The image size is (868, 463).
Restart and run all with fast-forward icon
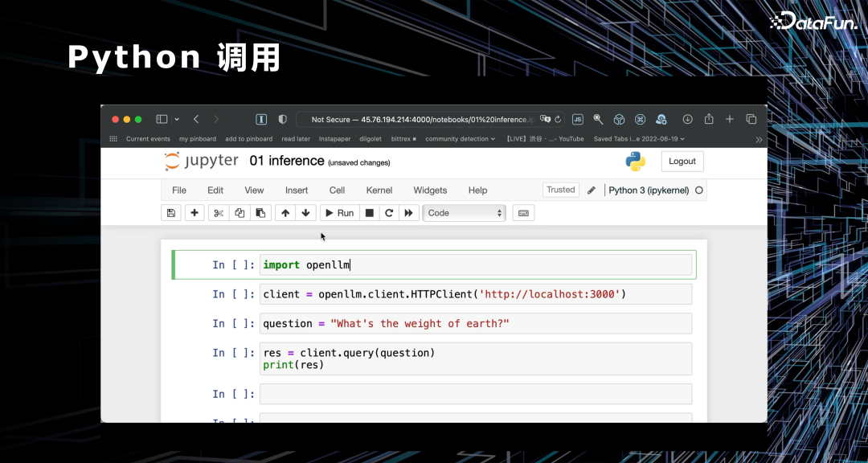[x=409, y=213]
